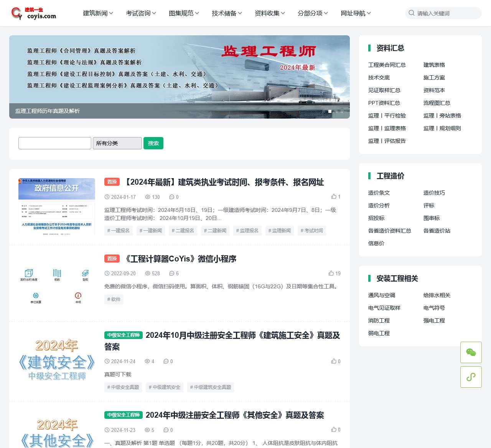The width and height of the screenshot is (491, 448).
Task: Open 技术交底 link
Action: [x=379, y=78]
